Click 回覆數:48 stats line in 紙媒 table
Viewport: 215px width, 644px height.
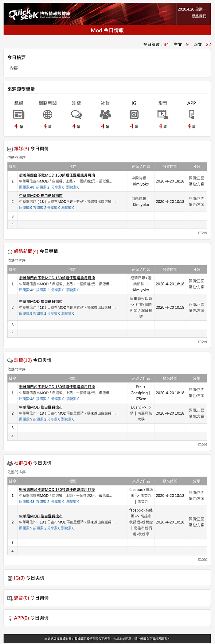49,187
